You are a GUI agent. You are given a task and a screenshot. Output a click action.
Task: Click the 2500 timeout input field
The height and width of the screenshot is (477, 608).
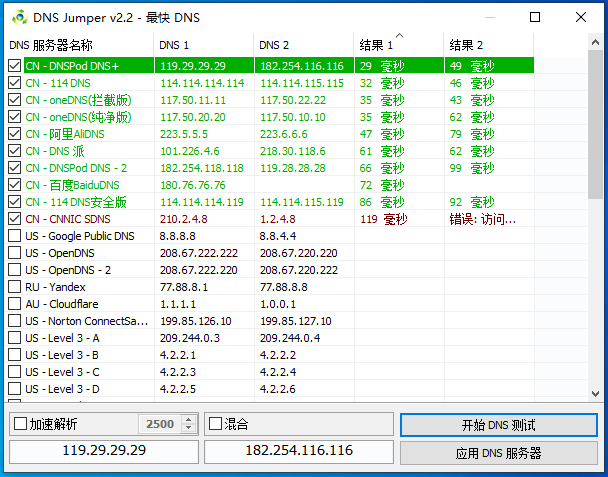pos(160,424)
